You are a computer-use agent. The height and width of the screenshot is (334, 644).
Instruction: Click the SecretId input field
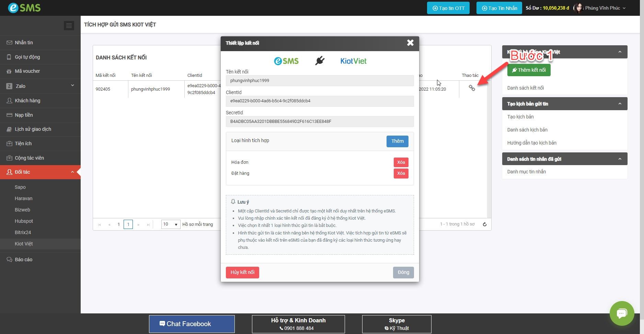(x=320, y=122)
